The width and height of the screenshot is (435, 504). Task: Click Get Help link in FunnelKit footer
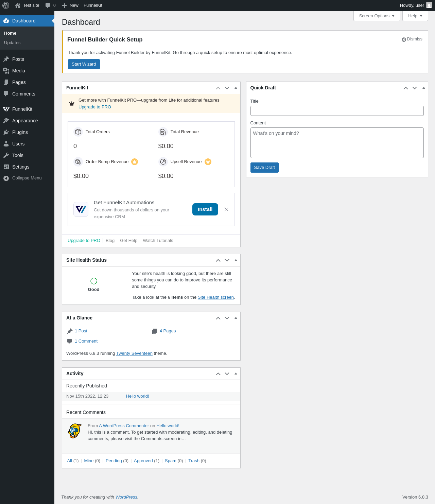129,241
